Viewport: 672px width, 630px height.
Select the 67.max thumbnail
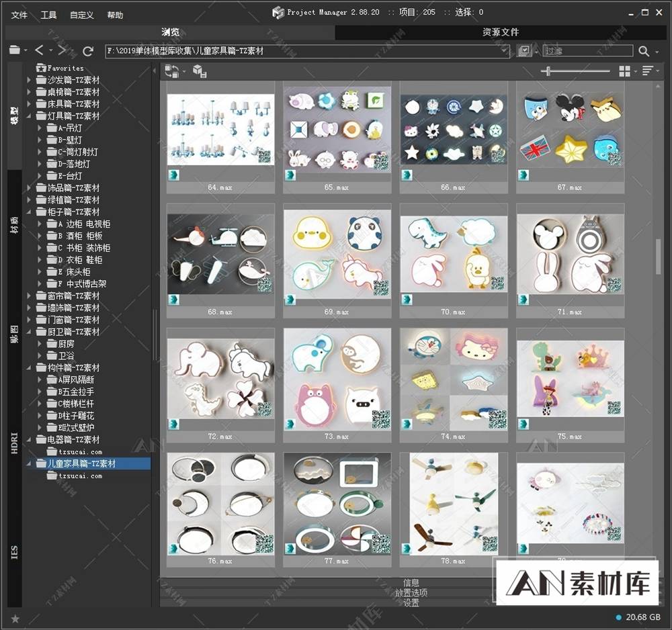(570, 130)
